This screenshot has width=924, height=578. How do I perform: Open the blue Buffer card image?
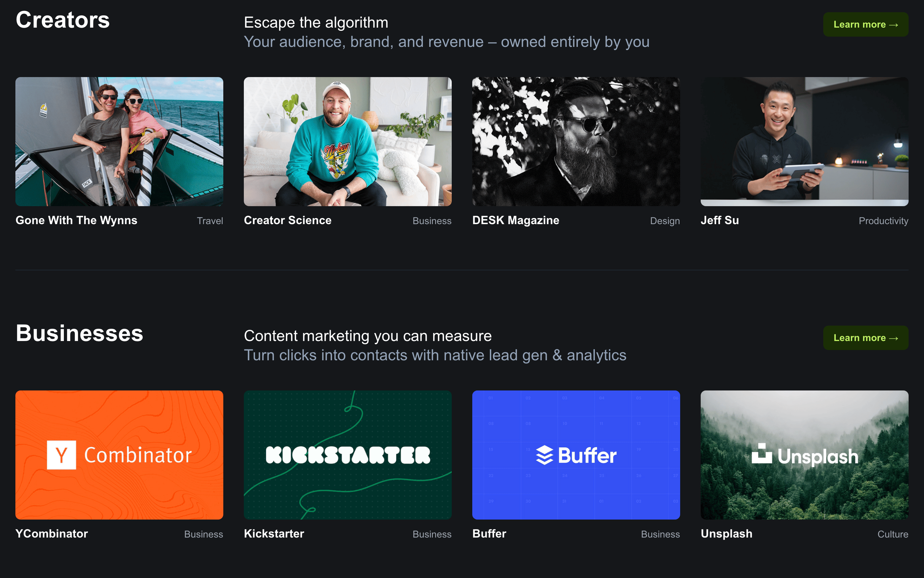click(x=576, y=455)
